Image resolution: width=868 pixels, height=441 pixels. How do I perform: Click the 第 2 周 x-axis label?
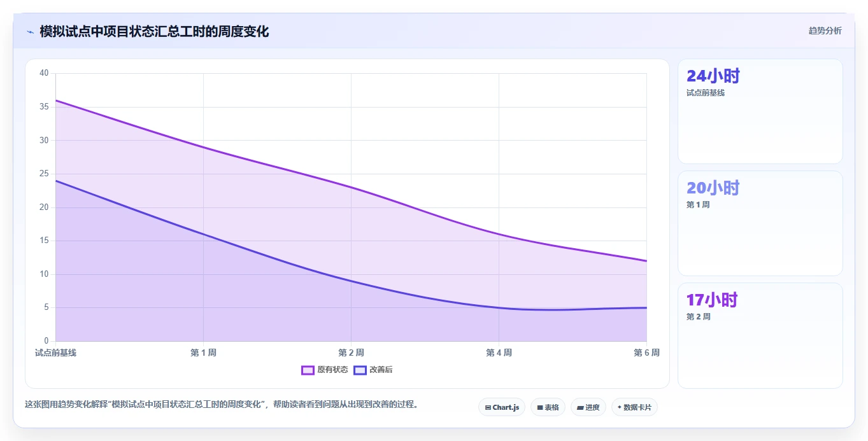point(351,353)
